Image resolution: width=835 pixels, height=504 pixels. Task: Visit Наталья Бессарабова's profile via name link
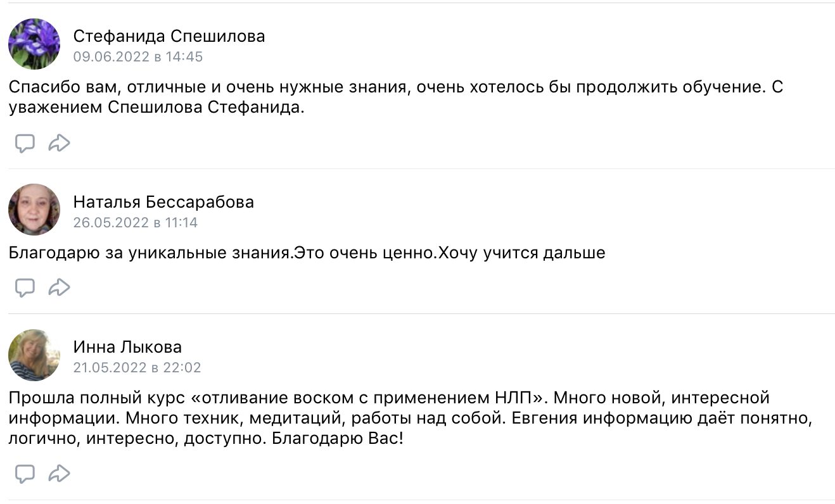163,202
